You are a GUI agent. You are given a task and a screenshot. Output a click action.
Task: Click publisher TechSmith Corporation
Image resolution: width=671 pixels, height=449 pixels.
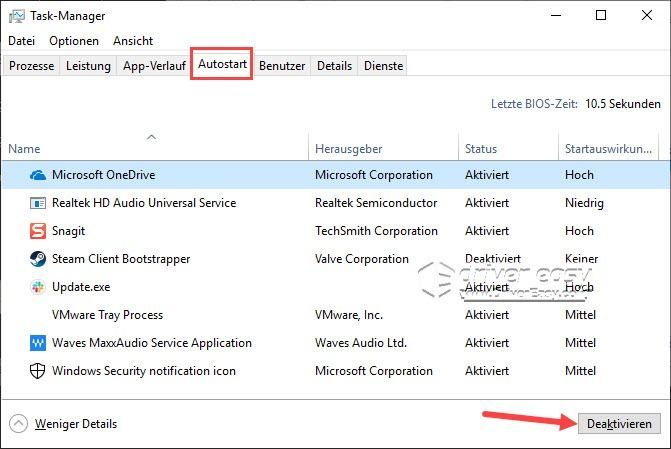[376, 231]
